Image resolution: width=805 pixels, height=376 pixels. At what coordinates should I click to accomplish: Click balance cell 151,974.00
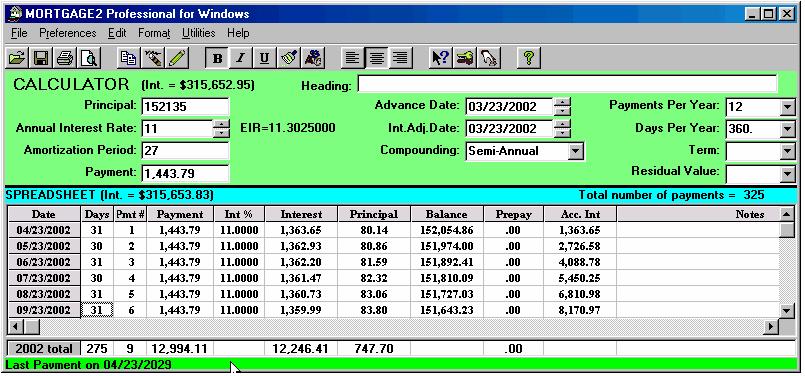pyautogui.click(x=447, y=246)
